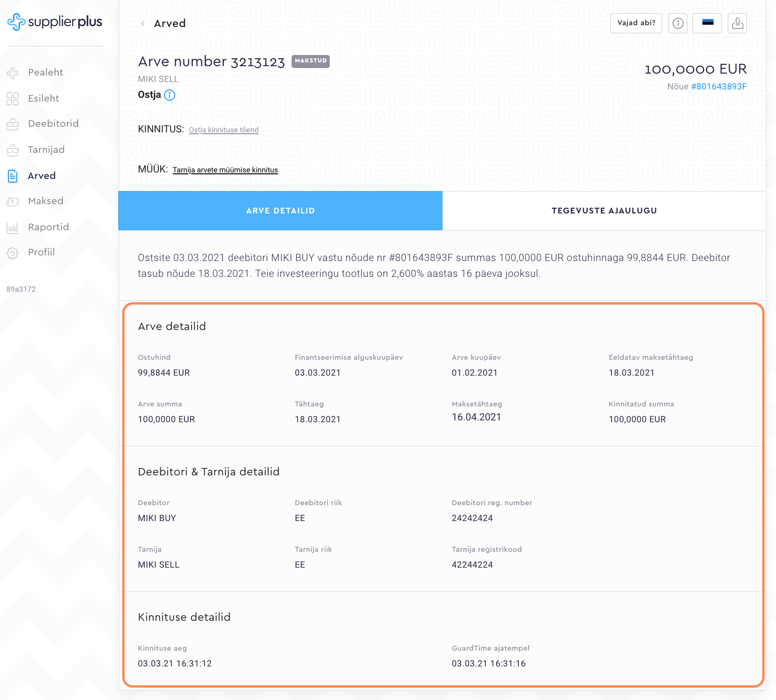Click the Supplier Plus logo
The height and width of the screenshot is (700, 776).
click(x=54, y=22)
